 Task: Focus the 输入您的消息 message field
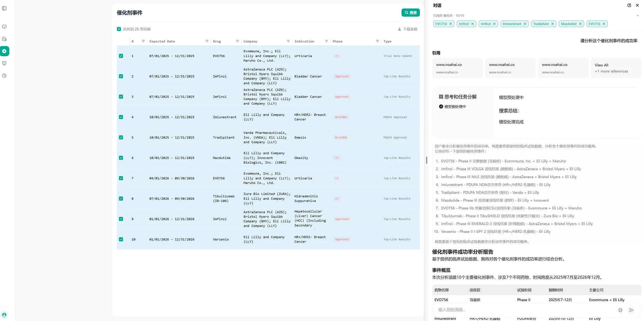(x=526, y=310)
